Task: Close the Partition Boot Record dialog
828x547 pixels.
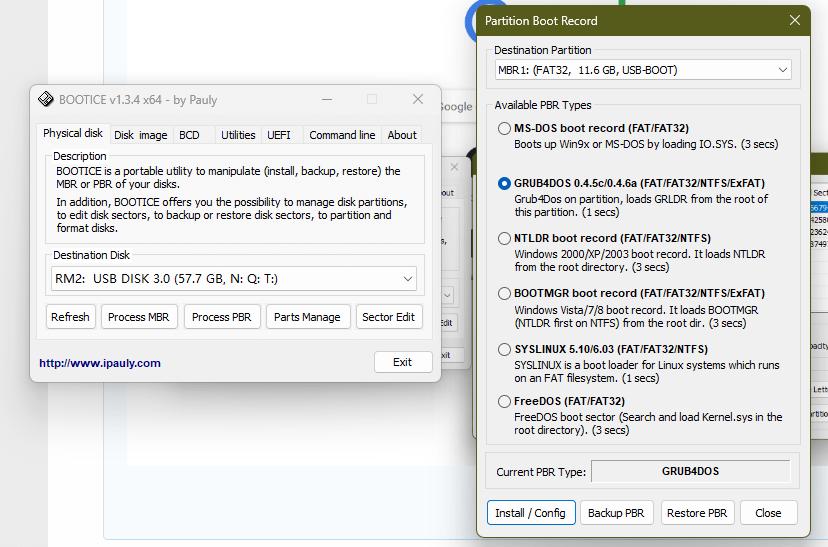Action: click(x=795, y=20)
